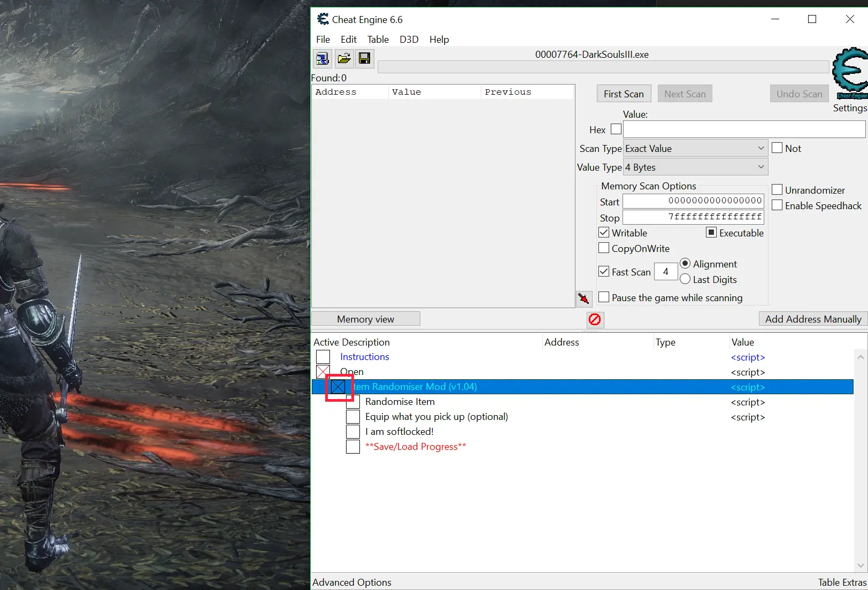Click the scan progress bar

(x=603, y=67)
